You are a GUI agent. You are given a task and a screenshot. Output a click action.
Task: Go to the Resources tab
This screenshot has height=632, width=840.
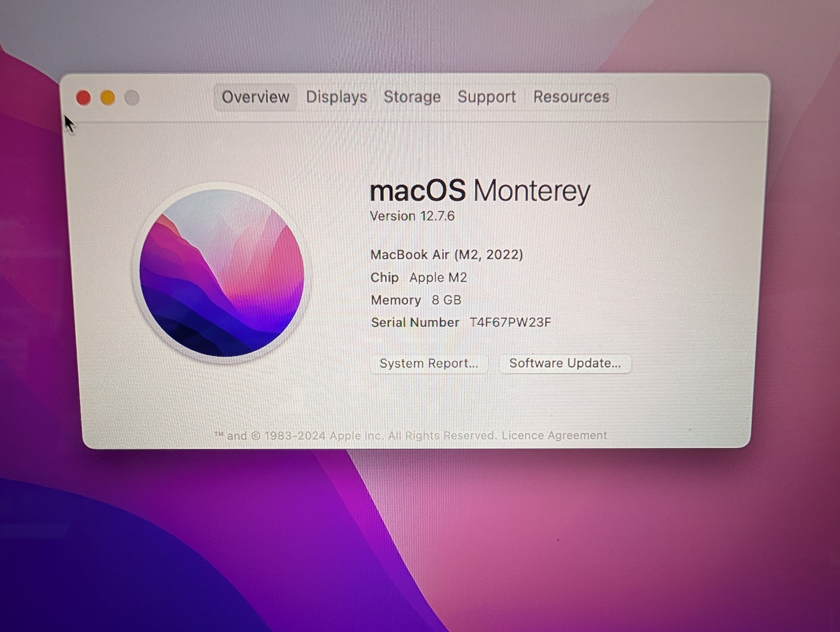tap(571, 97)
